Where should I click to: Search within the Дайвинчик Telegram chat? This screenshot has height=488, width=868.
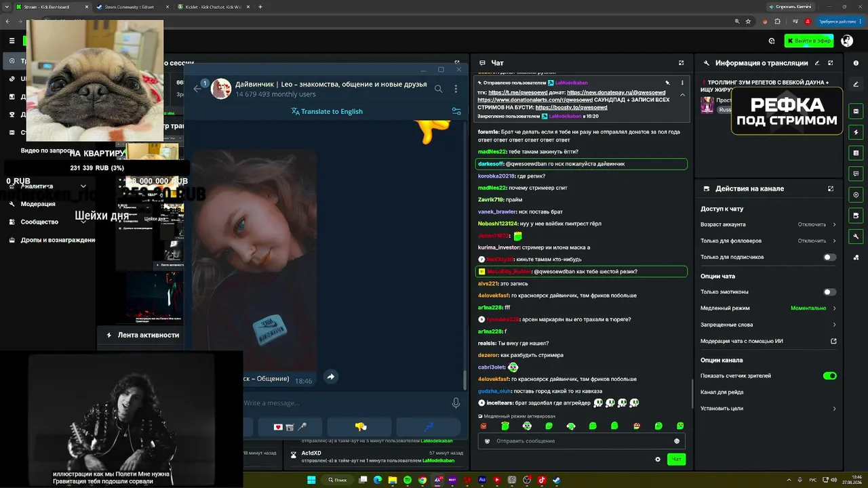pyautogui.click(x=439, y=89)
